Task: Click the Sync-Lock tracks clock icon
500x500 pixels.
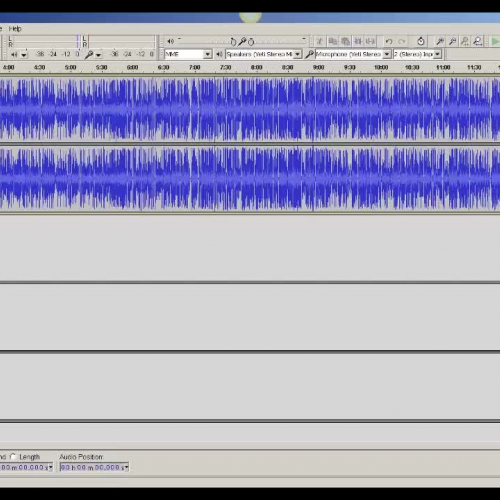Action: point(421,41)
